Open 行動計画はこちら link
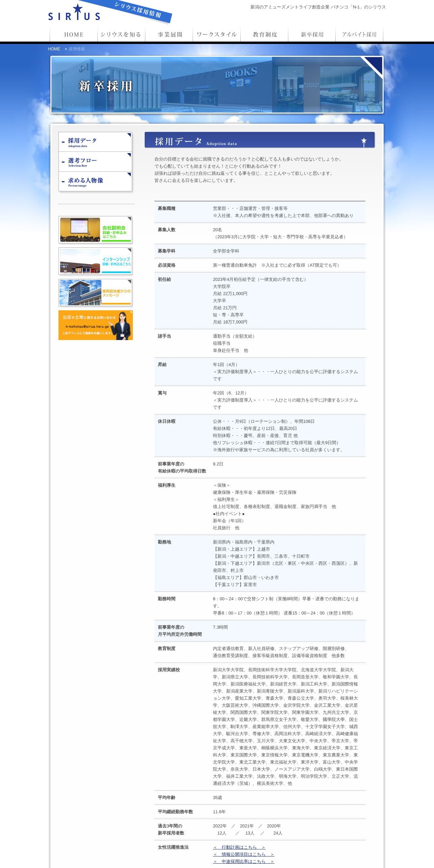The height and width of the screenshot is (868, 434). [x=239, y=847]
